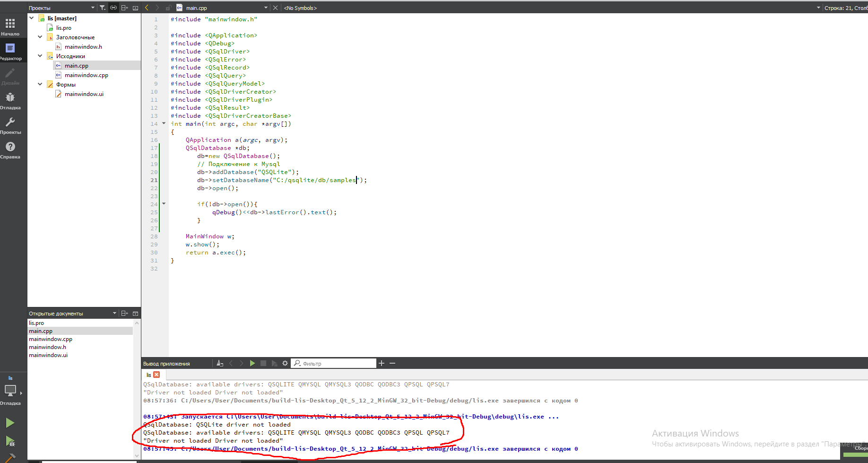Switch to Редактор mode
The image size is (868, 463).
[x=10, y=52]
